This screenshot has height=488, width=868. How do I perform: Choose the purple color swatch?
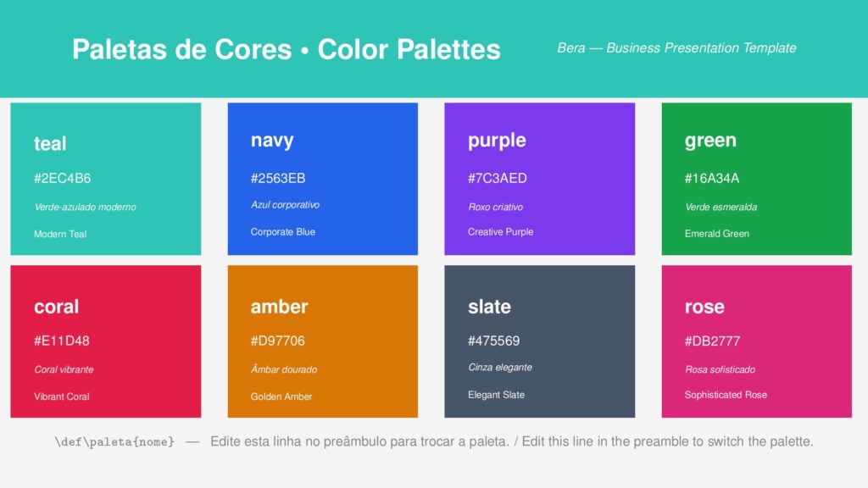pyautogui.click(x=540, y=179)
